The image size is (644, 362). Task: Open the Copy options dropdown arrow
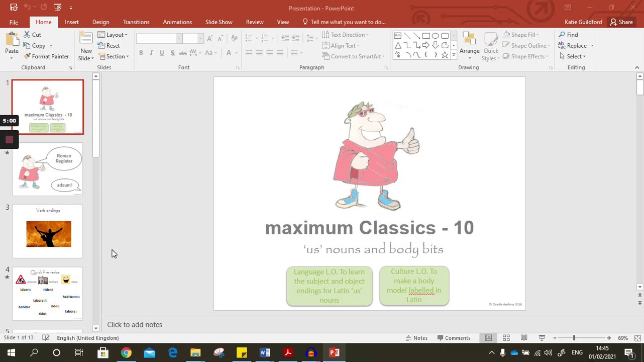[x=51, y=46]
